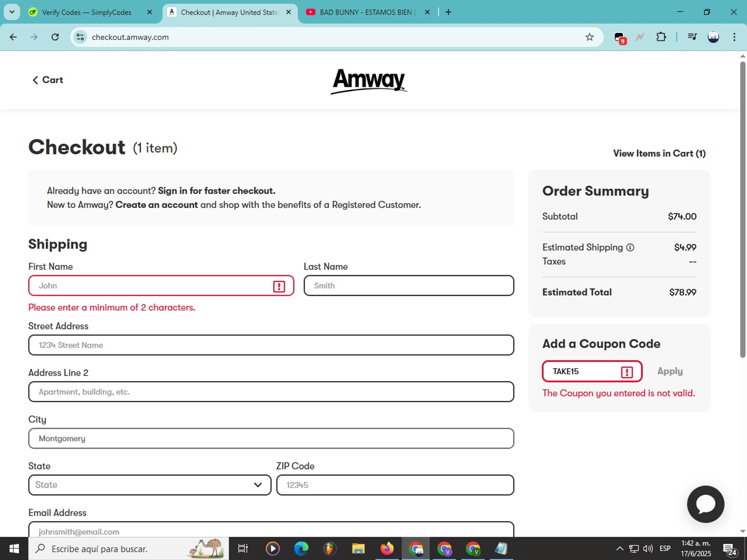Go forward in browser history
747x560 pixels.
(x=34, y=37)
